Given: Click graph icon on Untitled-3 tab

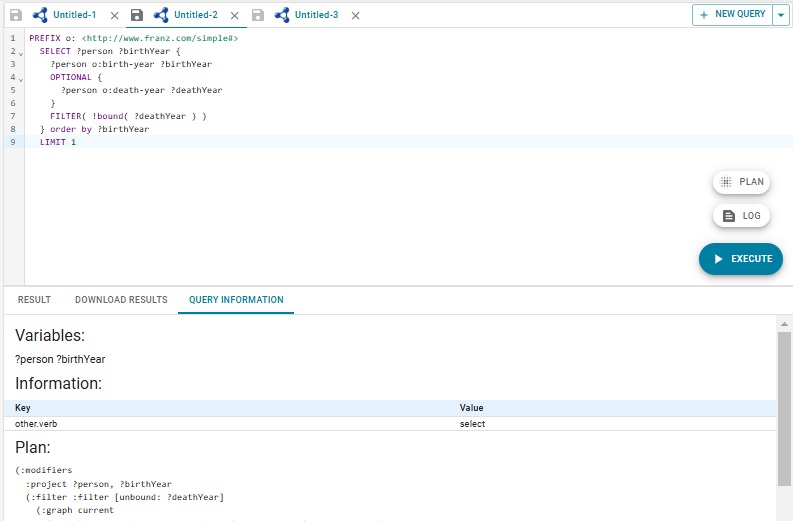Looking at the screenshot, I should (x=282, y=16).
